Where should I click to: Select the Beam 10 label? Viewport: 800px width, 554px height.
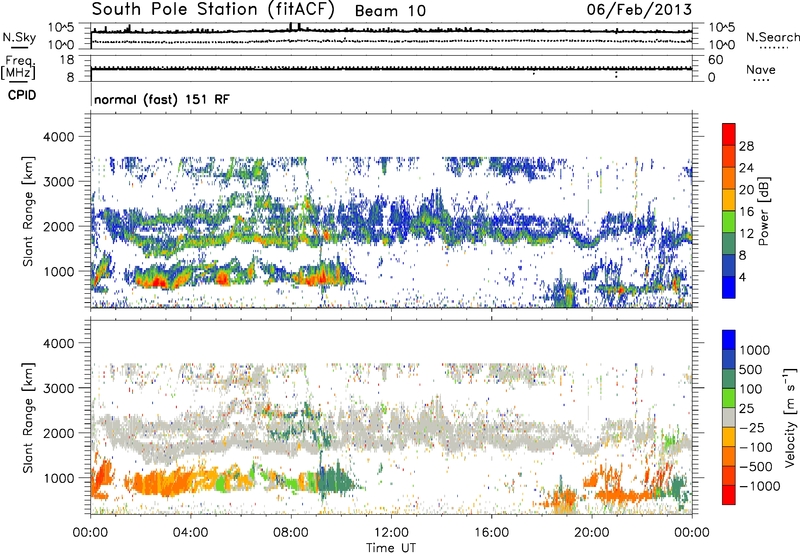[x=390, y=11]
